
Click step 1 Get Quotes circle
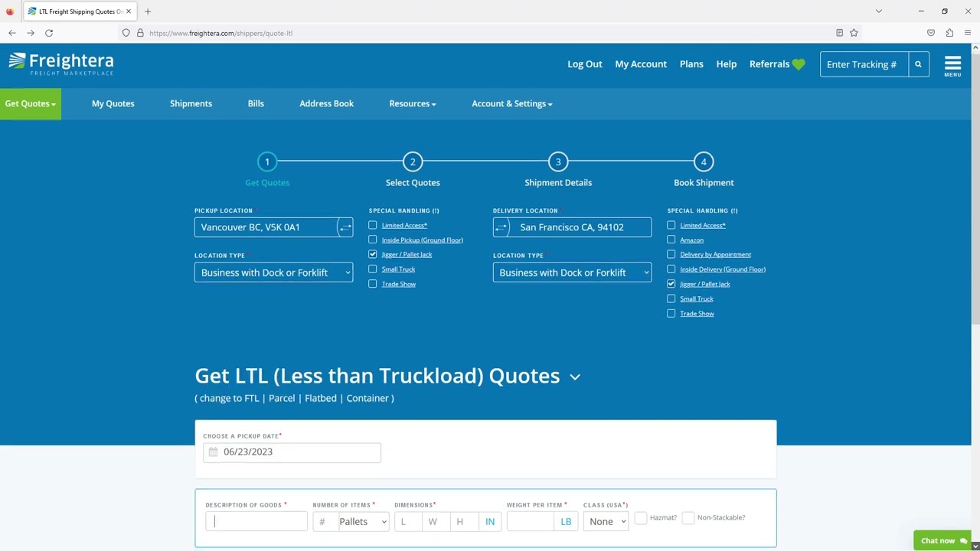(267, 161)
